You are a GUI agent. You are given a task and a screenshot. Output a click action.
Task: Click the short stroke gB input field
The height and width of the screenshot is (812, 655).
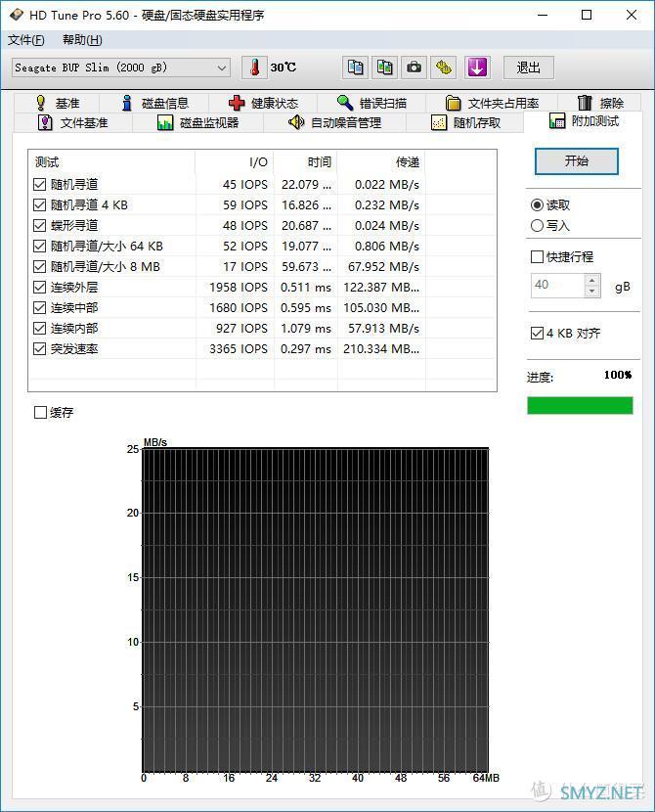[x=558, y=285]
